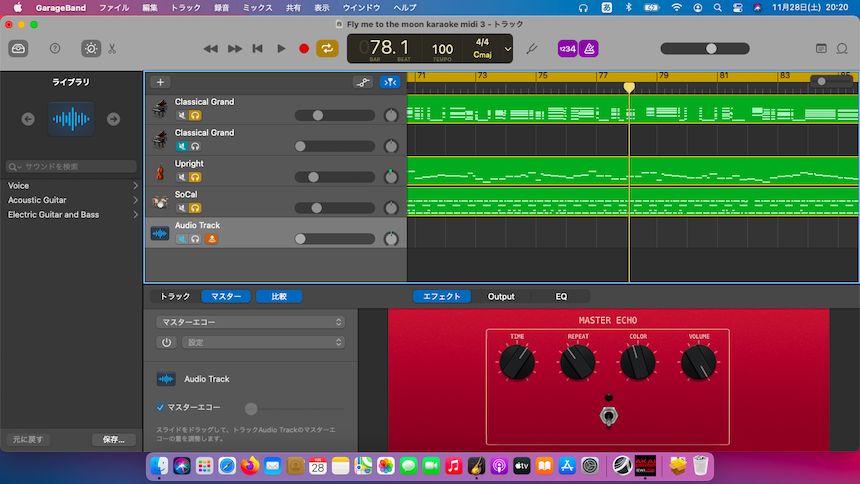The width and height of the screenshot is (860, 484).
Task: Toggle the 比較 compare button
Action: click(x=279, y=296)
